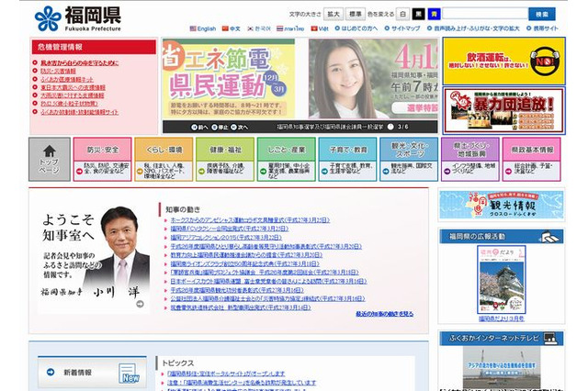Advance the slideshow with 次へ
This screenshot has height=391, width=588.
[239, 128]
